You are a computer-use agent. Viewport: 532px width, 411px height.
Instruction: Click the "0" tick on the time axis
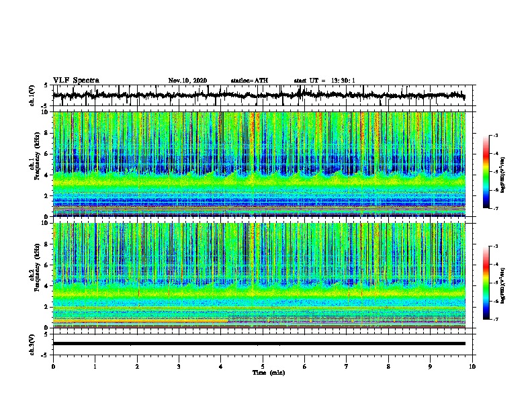click(x=53, y=367)
